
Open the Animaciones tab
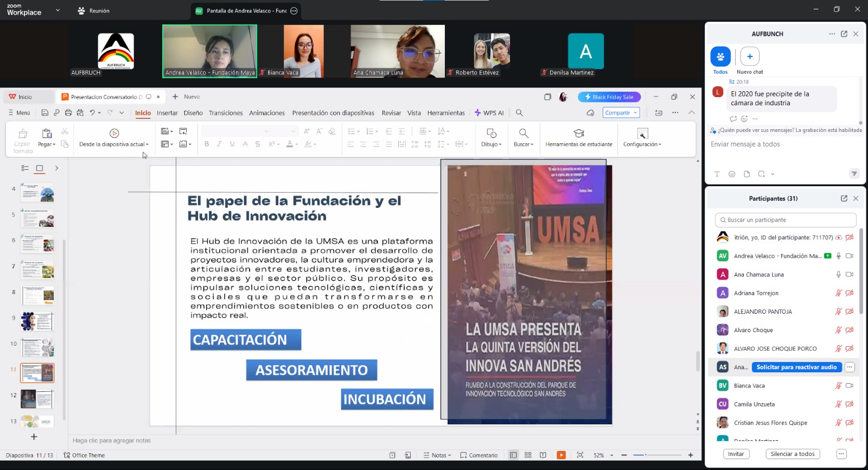tap(267, 113)
